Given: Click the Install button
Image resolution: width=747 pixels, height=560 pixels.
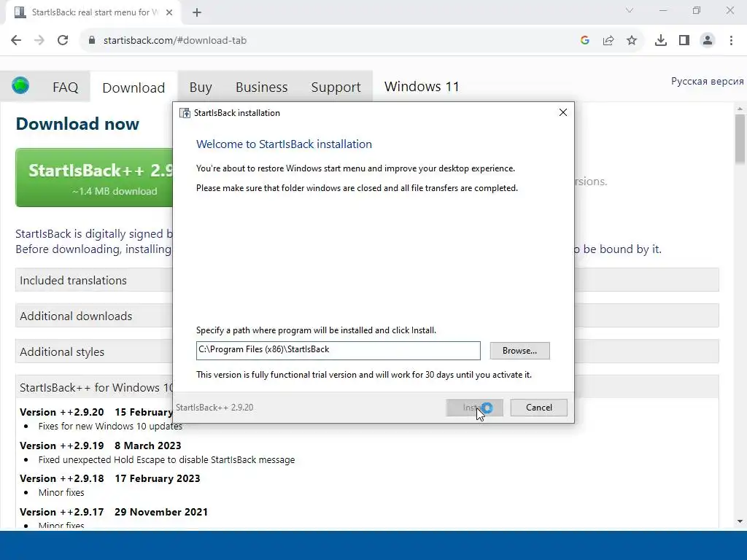Looking at the screenshot, I should (474, 408).
